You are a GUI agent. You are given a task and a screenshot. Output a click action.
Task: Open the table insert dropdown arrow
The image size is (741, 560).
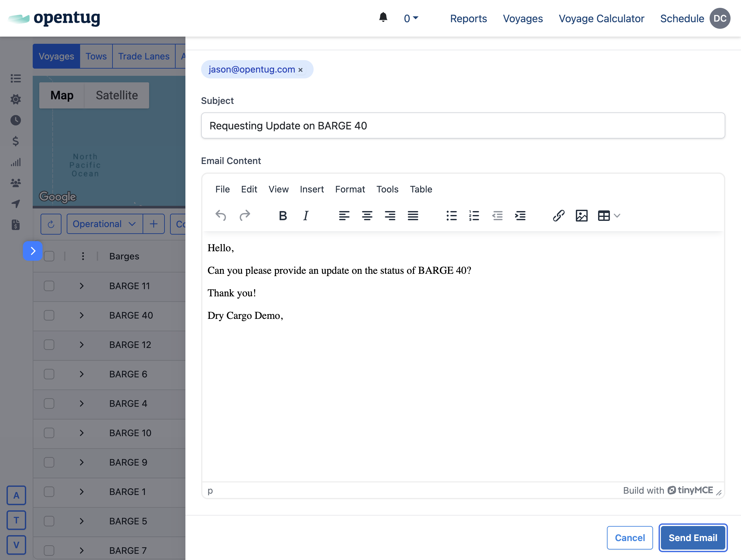pos(617,216)
